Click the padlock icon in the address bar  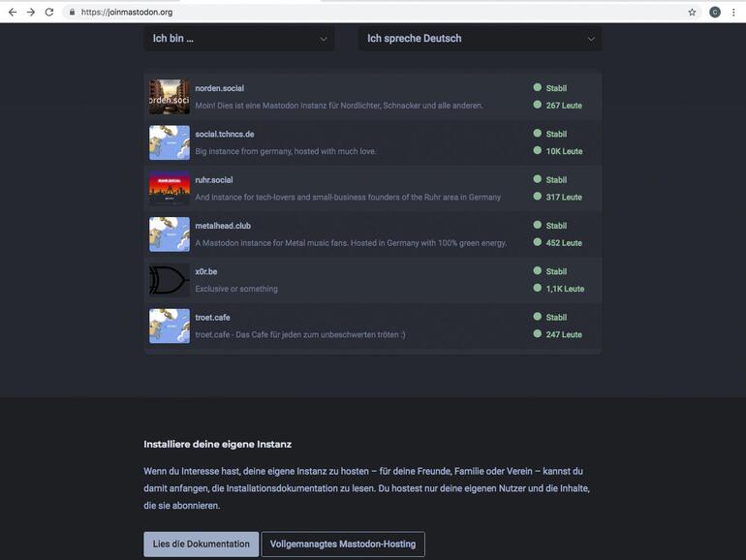click(x=72, y=12)
